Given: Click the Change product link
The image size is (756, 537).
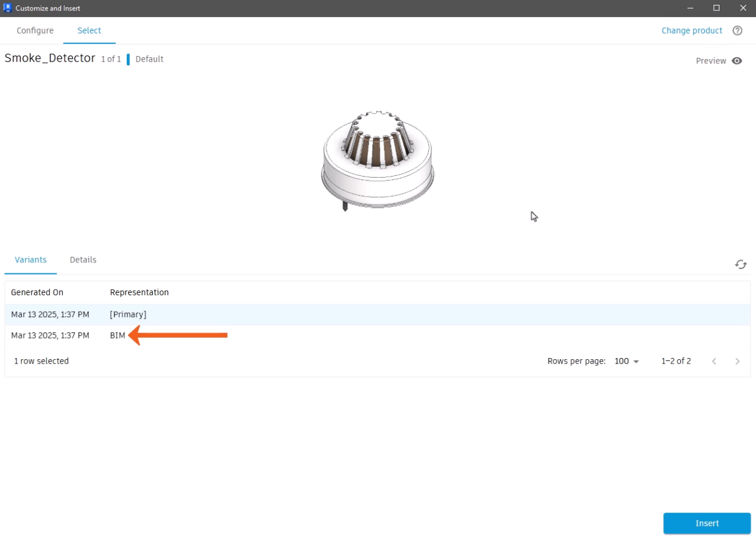Looking at the screenshot, I should tap(691, 30).
